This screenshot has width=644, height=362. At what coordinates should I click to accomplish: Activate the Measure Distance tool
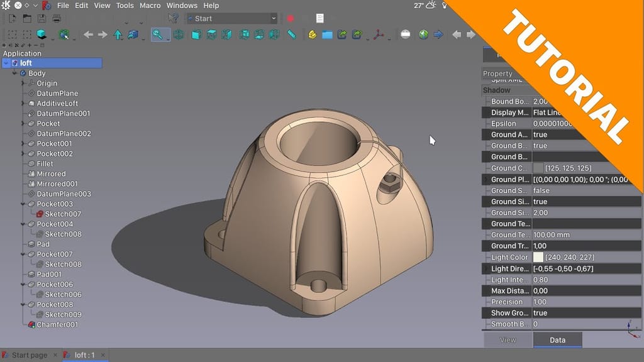pyautogui.click(x=291, y=35)
